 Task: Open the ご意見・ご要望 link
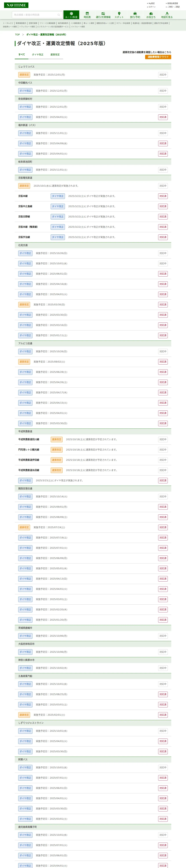(174, 7)
